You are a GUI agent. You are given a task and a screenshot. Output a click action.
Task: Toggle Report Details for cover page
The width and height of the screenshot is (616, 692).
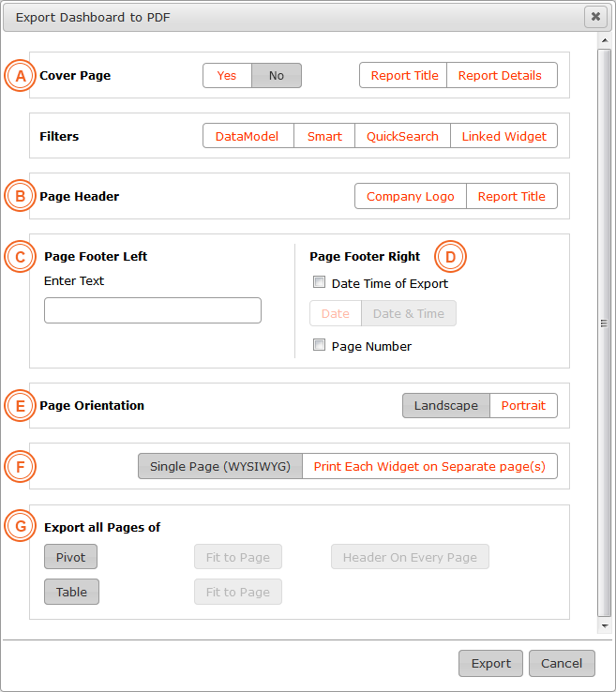coord(500,76)
